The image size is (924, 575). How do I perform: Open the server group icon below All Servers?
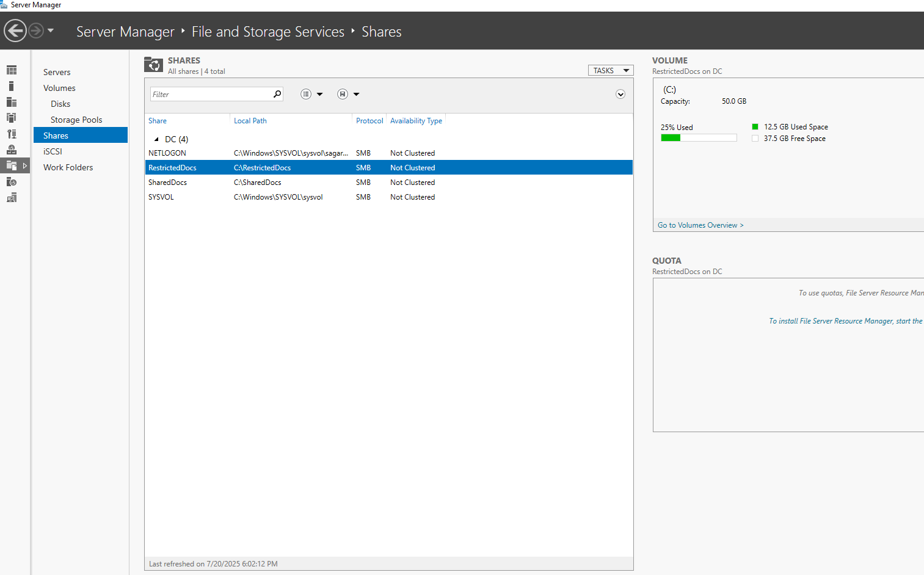click(x=12, y=118)
